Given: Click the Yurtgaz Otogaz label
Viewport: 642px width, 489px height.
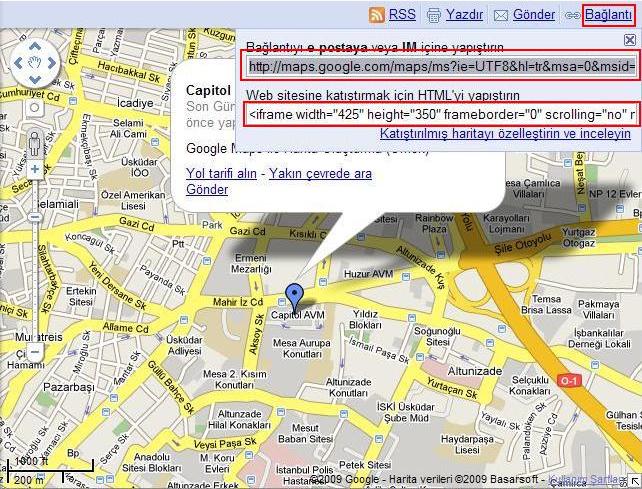Looking at the screenshot, I should (578, 238).
